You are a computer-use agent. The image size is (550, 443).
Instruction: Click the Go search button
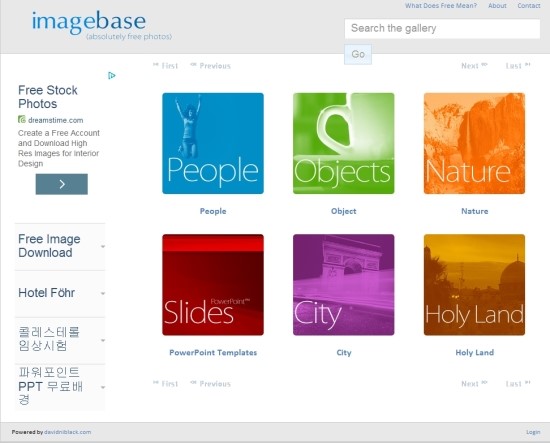pos(358,54)
